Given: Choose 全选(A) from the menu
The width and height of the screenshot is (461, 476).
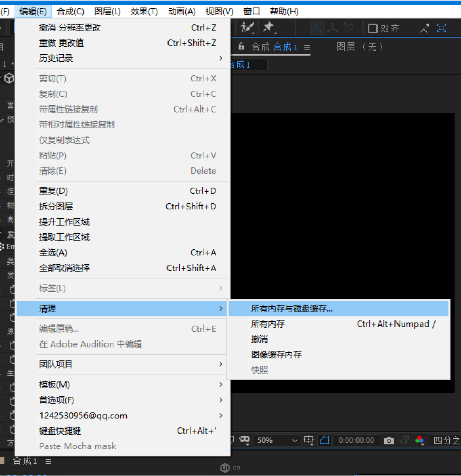Looking at the screenshot, I should (123, 252).
